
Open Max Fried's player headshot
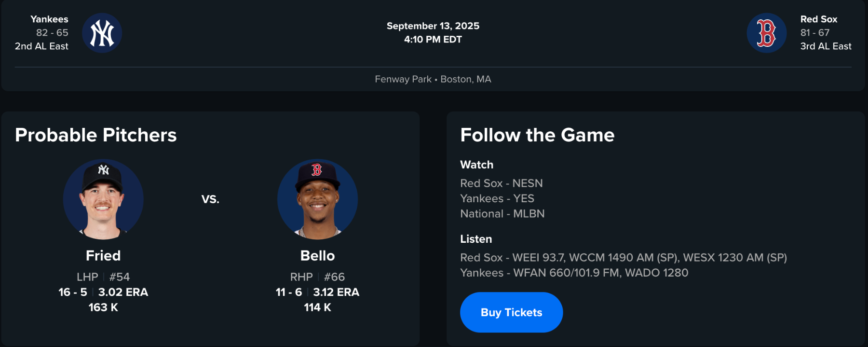click(x=103, y=199)
